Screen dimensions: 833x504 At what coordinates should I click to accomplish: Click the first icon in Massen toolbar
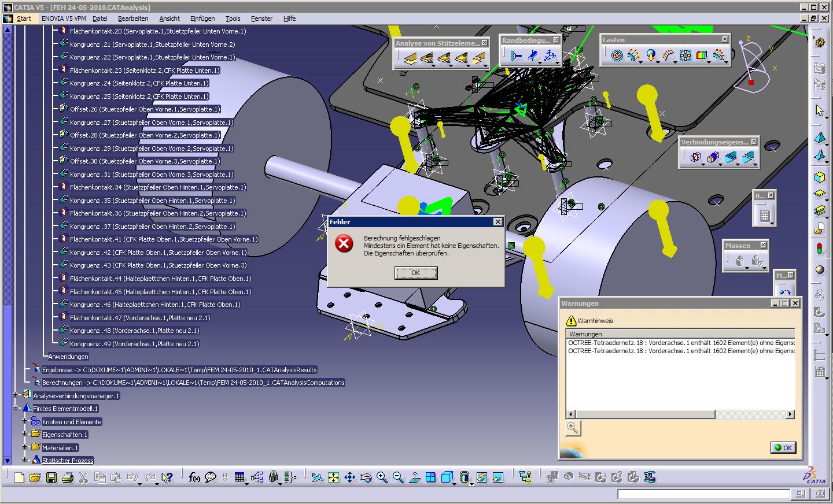[x=739, y=261]
